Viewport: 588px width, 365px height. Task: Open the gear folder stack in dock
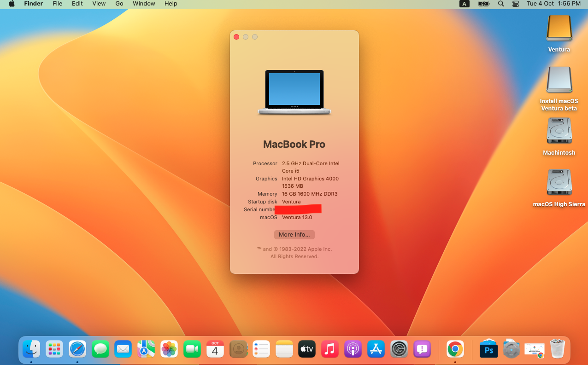pyautogui.click(x=512, y=350)
